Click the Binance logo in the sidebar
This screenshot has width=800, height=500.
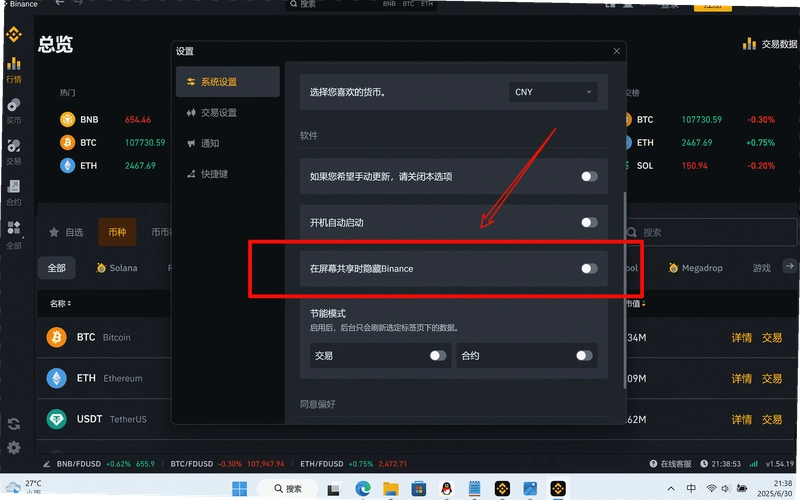14,35
